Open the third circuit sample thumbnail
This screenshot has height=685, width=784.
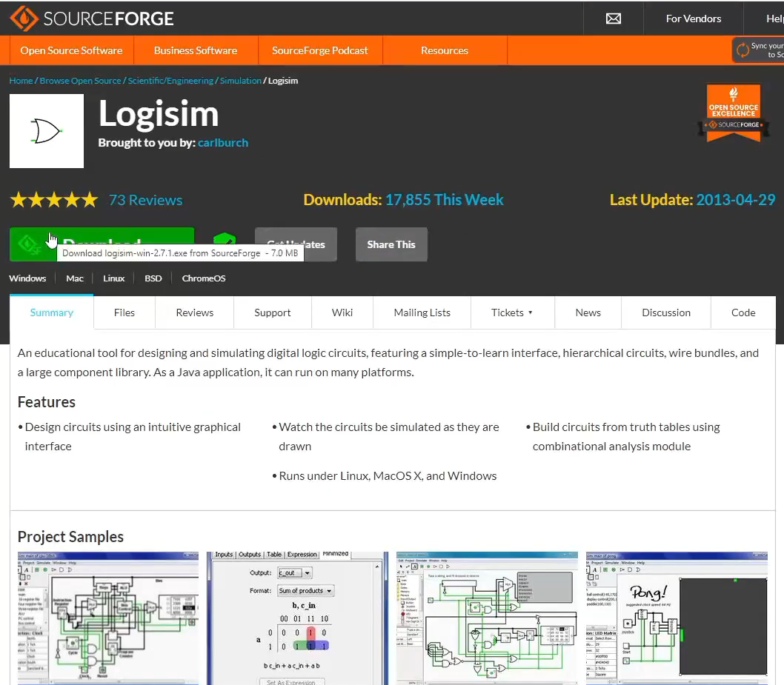tap(487, 618)
